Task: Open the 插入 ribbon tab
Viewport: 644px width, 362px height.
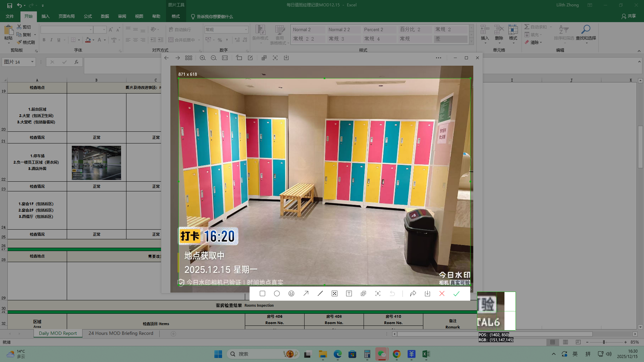Action: click(45, 16)
